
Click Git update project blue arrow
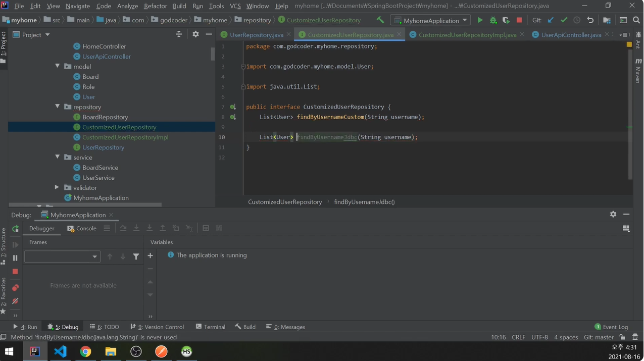[x=551, y=20]
